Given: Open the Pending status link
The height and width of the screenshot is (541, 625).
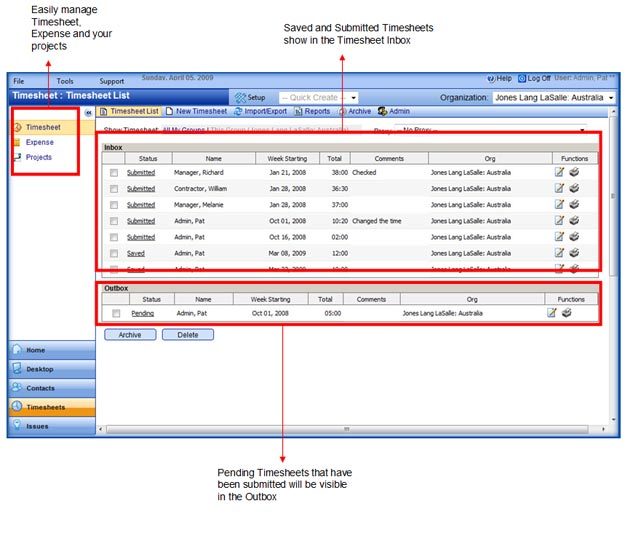Looking at the screenshot, I should pos(143,313).
